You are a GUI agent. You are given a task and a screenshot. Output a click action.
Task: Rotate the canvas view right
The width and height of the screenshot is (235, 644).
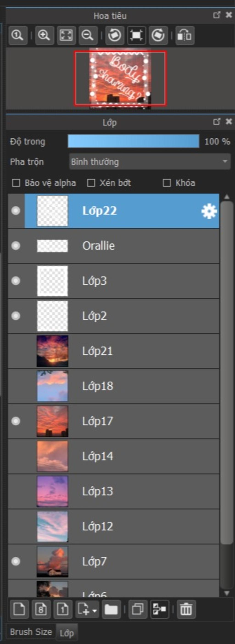pyautogui.click(x=158, y=35)
